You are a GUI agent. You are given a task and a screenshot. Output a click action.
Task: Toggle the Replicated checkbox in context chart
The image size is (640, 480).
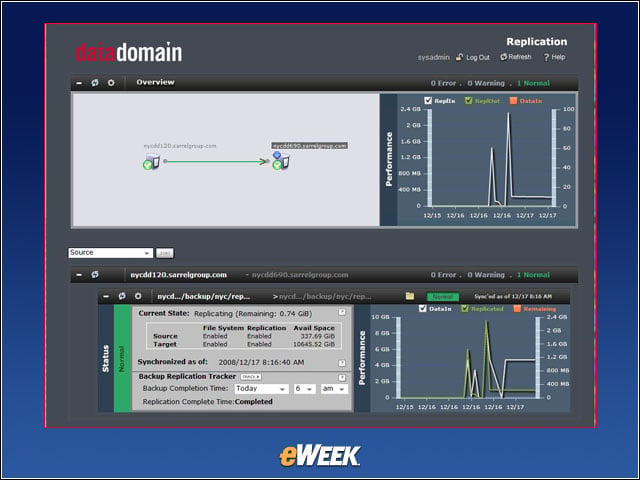click(464, 309)
